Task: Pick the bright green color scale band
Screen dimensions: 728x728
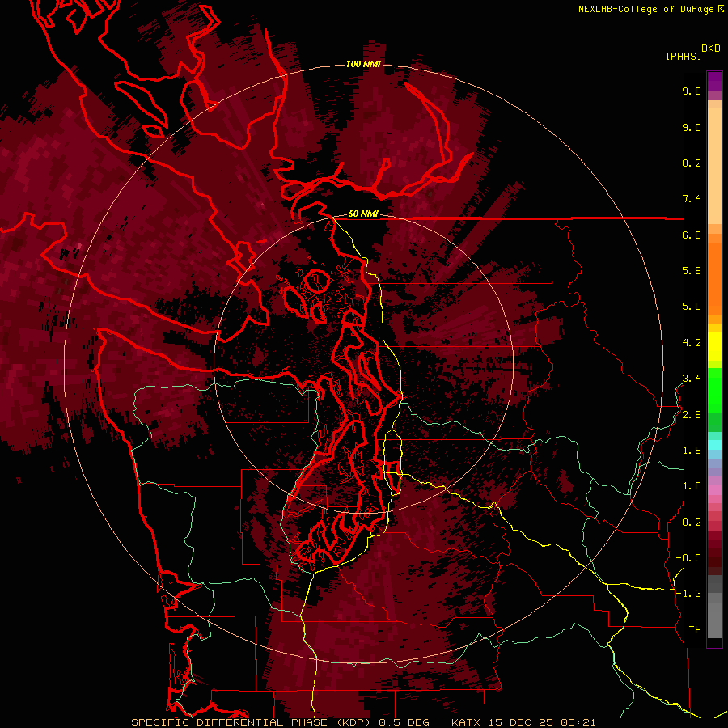Action: [x=714, y=390]
